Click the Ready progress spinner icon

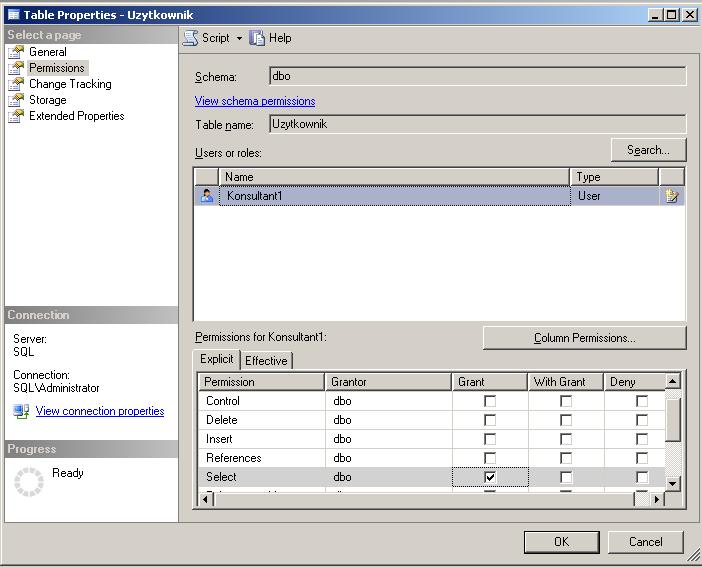[29, 482]
